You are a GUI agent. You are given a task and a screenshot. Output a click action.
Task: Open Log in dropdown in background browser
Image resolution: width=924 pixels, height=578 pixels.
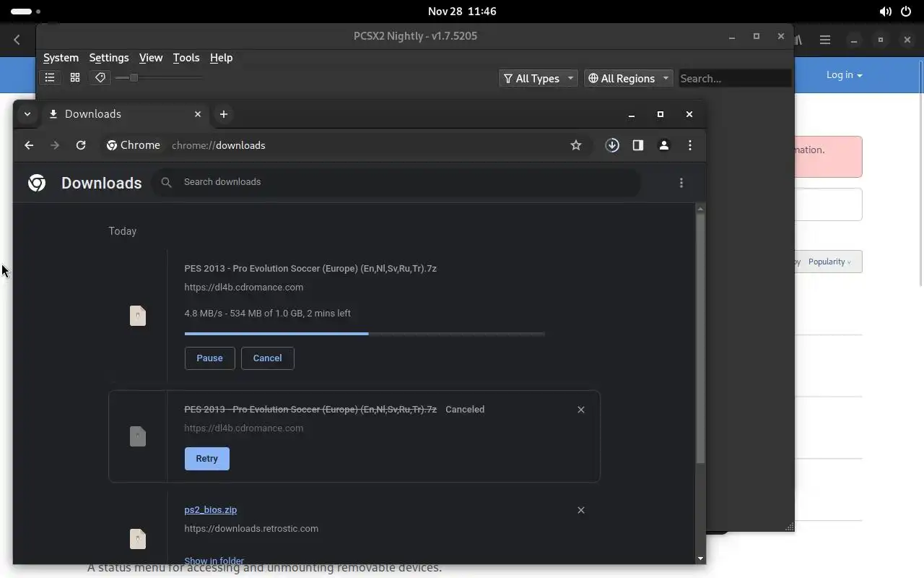click(x=844, y=74)
